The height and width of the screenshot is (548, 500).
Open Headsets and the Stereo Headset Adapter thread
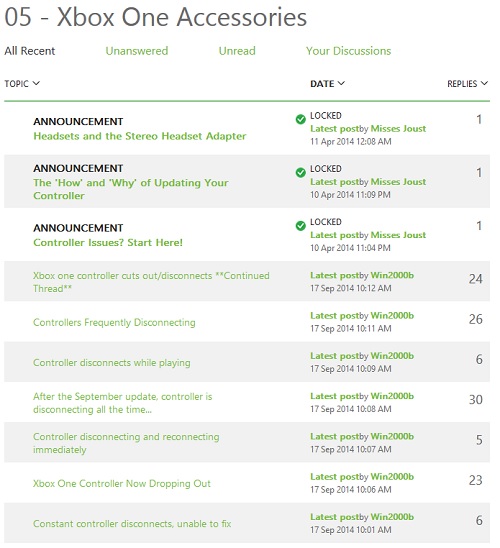click(139, 136)
